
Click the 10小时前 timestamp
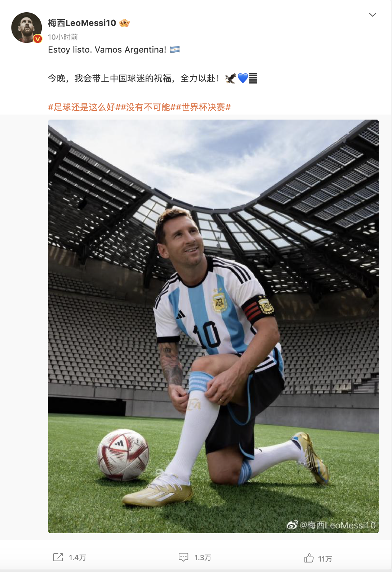(63, 37)
